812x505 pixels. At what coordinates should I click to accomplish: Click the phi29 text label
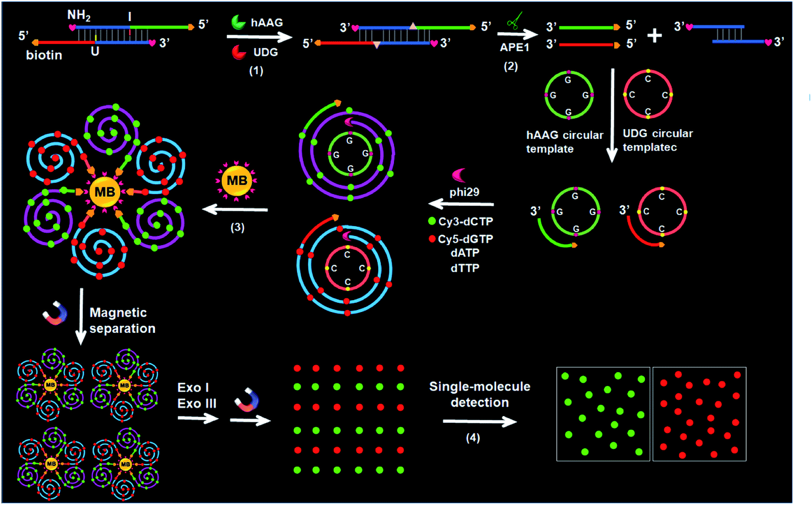[464, 192]
